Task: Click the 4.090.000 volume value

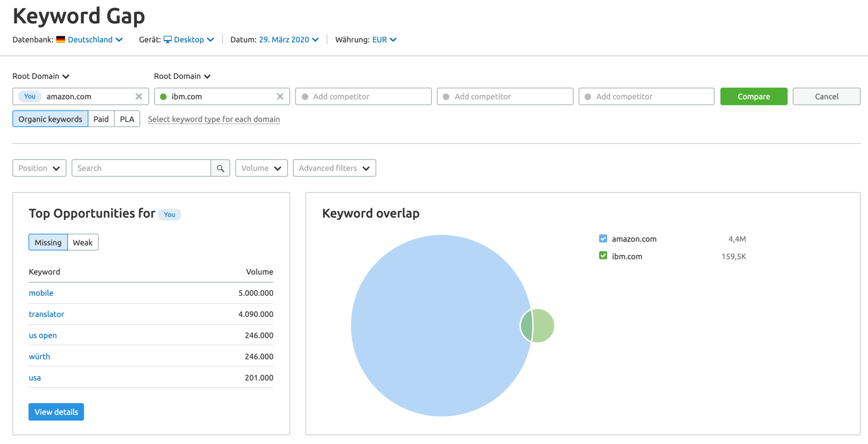Action: 256,314
